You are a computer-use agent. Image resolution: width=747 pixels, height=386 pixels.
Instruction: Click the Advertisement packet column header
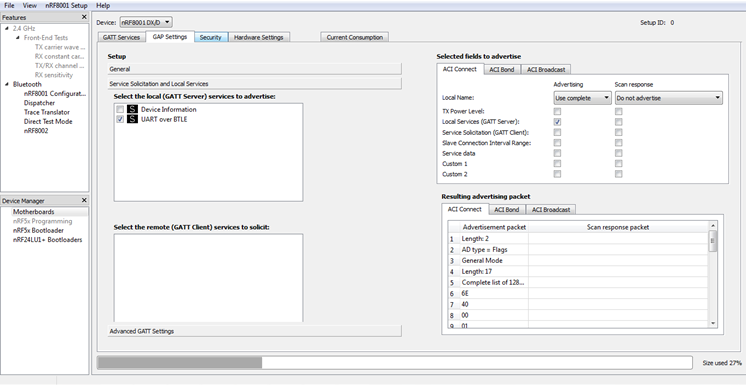pos(494,227)
